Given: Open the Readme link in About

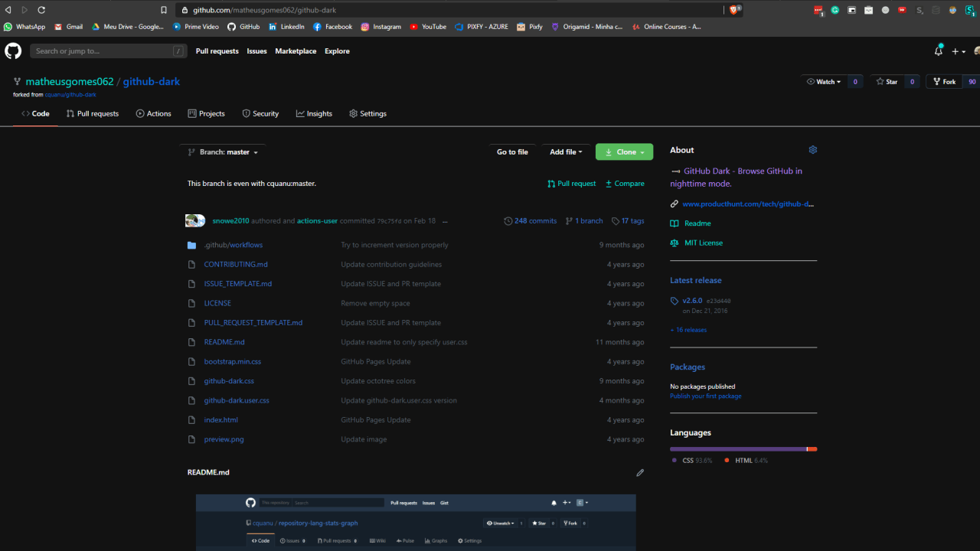Looking at the screenshot, I should (x=691, y=223).
